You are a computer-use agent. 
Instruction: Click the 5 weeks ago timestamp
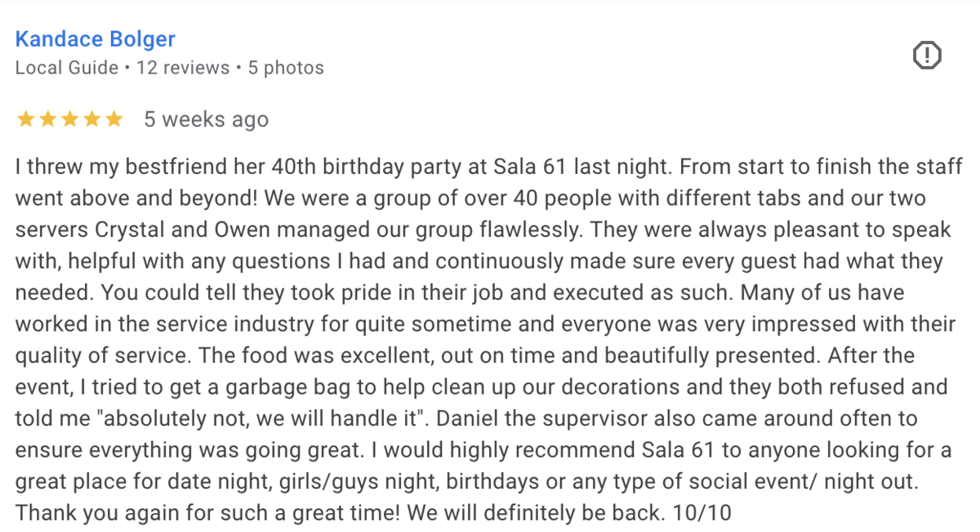(207, 119)
